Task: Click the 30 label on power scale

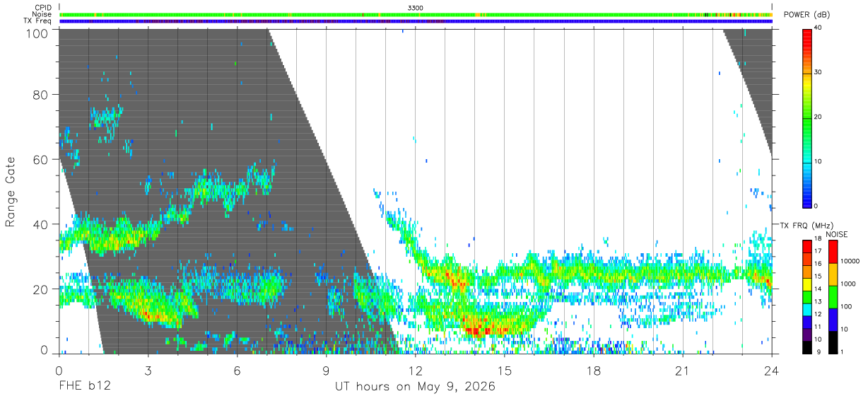Action: coord(819,73)
